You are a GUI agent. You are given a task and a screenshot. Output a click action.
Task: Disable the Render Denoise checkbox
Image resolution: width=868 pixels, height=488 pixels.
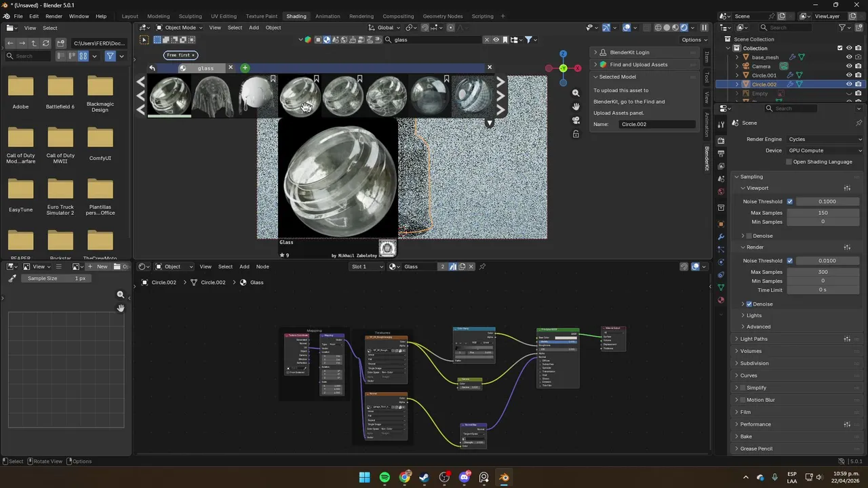pos(749,304)
